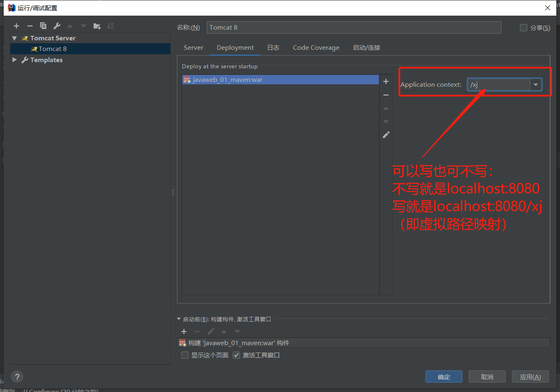Remove the selected configuration with minus icon

point(30,26)
